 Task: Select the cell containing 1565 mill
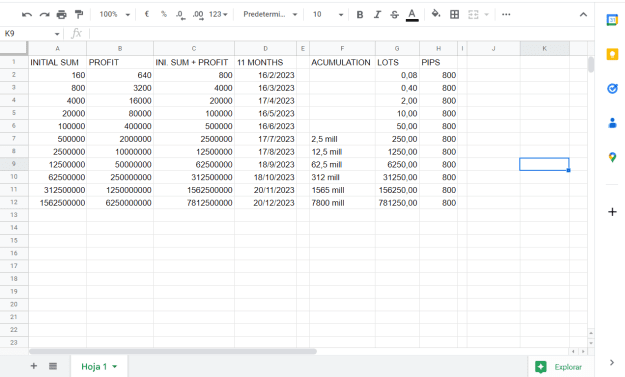tap(342, 190)
